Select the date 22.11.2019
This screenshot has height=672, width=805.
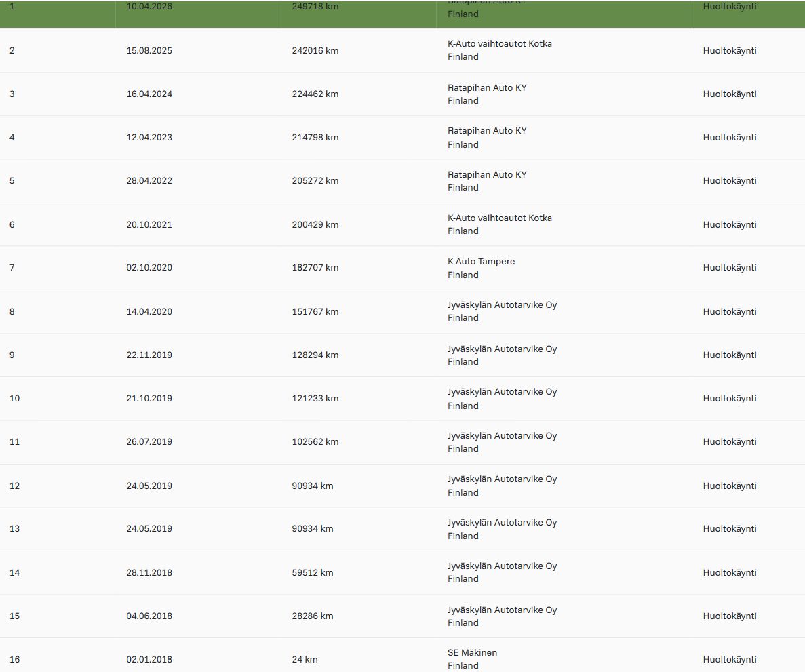click(x=149, y=355)
